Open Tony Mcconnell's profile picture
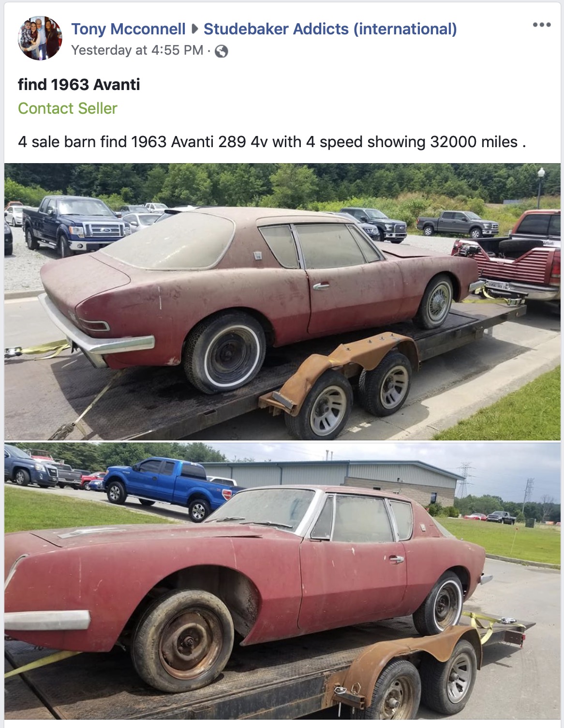Image resolution: width=564 pixels, height=728 pixels. coord(40,38)
